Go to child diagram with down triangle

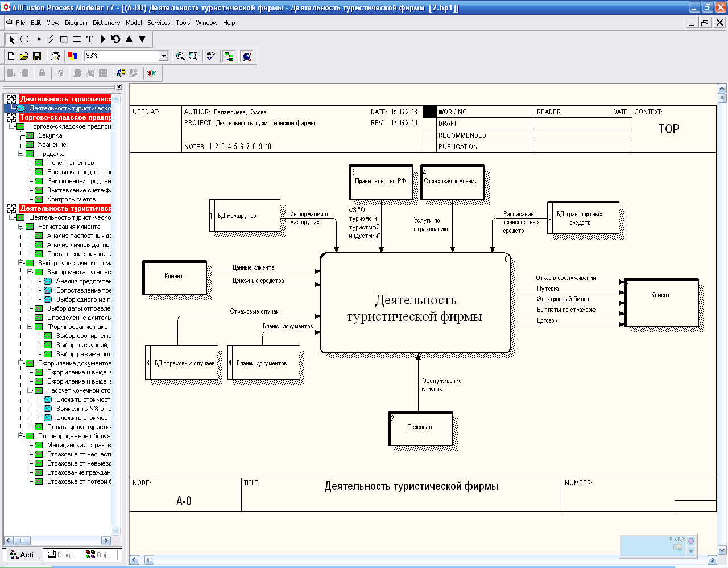pyautogui.click(x=142, y=39)
